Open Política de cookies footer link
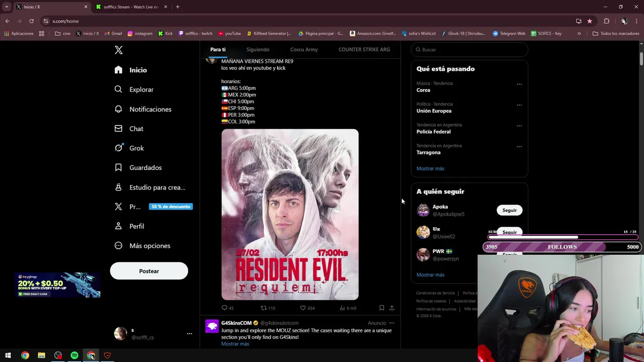644x362 pixels. [x=431, y=301]
